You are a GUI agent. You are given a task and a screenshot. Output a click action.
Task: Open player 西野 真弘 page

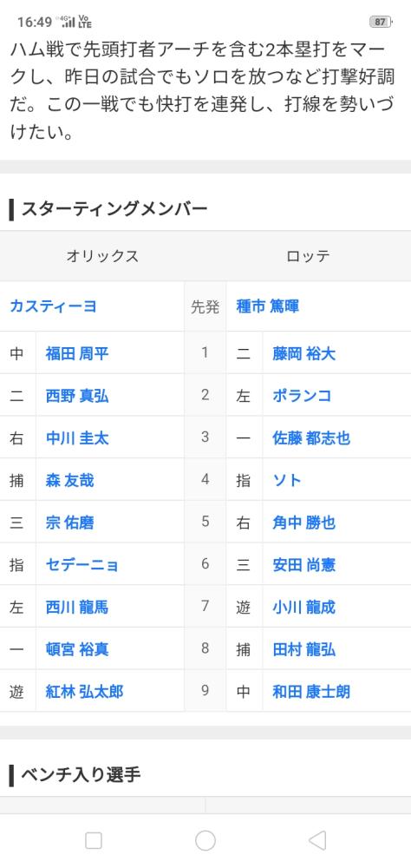point(77,395)
